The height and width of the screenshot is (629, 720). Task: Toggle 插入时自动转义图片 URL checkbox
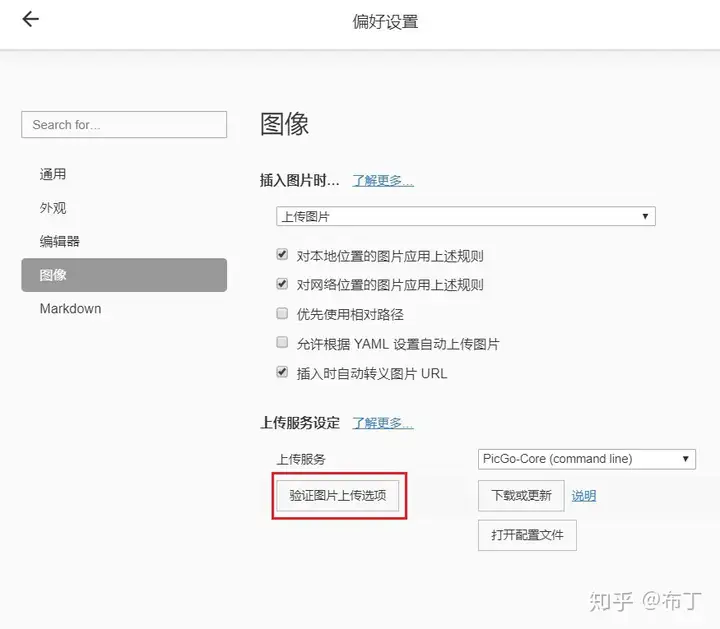click(x=282, y=372)
